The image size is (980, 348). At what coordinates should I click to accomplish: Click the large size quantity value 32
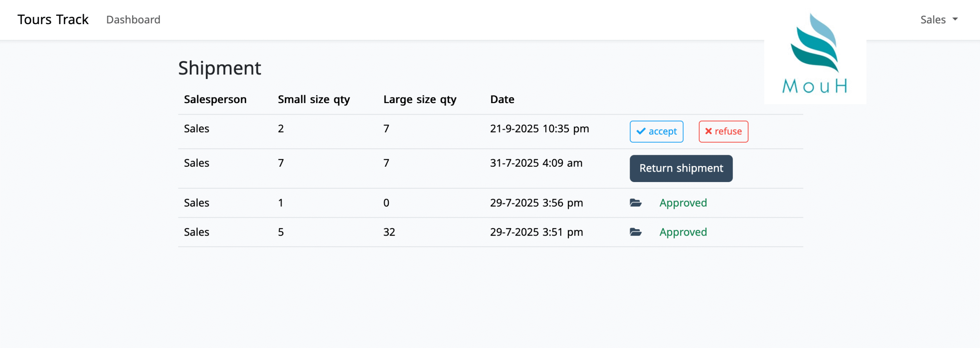pos(389,232)
